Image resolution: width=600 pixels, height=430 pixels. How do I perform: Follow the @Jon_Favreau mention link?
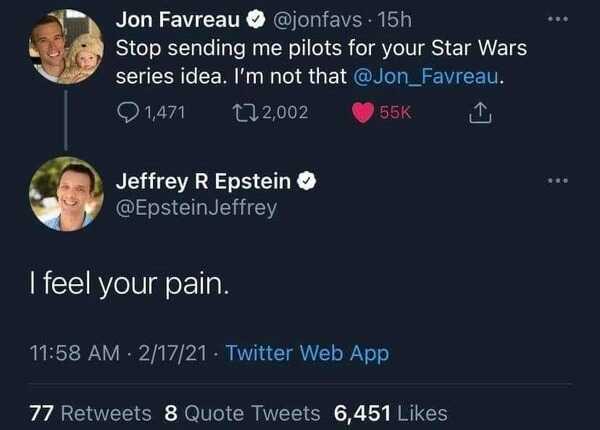(x=429, y=76)
